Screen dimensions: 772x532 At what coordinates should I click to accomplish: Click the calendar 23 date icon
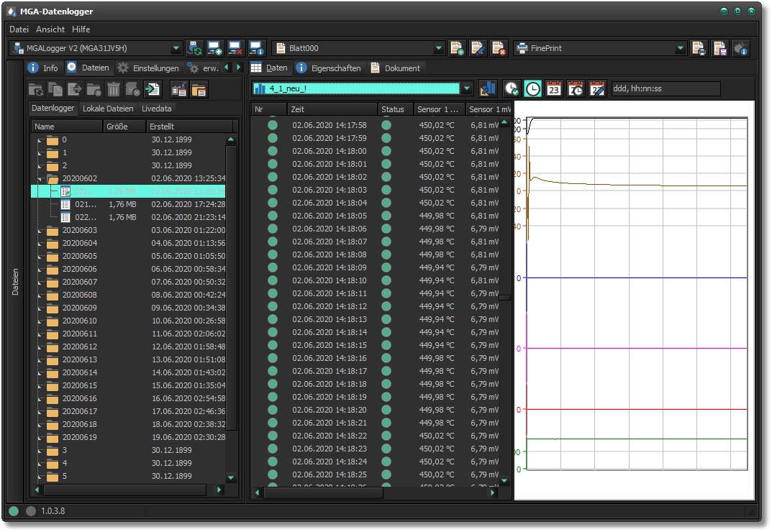554,88
